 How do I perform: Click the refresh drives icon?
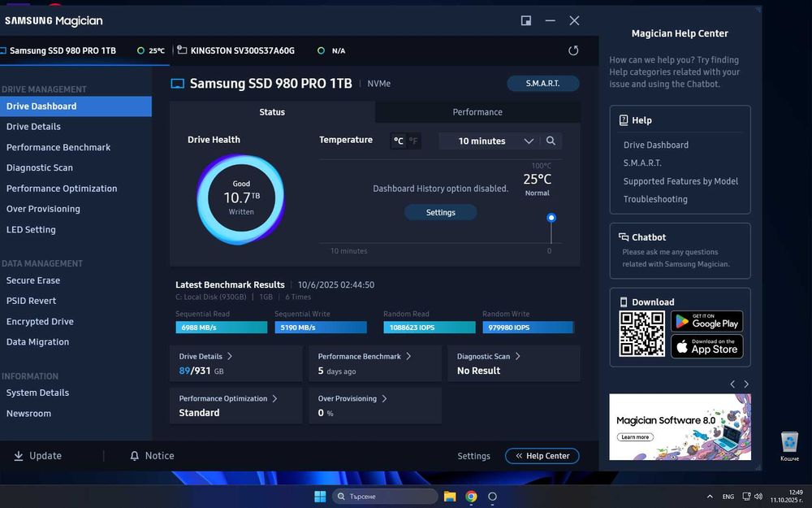point(572,50)
